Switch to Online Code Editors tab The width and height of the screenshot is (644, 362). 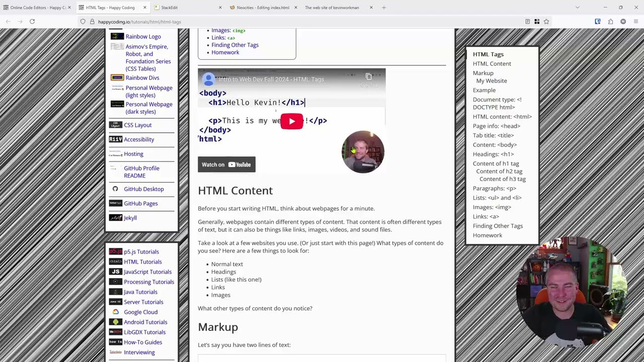(x=38, y=8)
